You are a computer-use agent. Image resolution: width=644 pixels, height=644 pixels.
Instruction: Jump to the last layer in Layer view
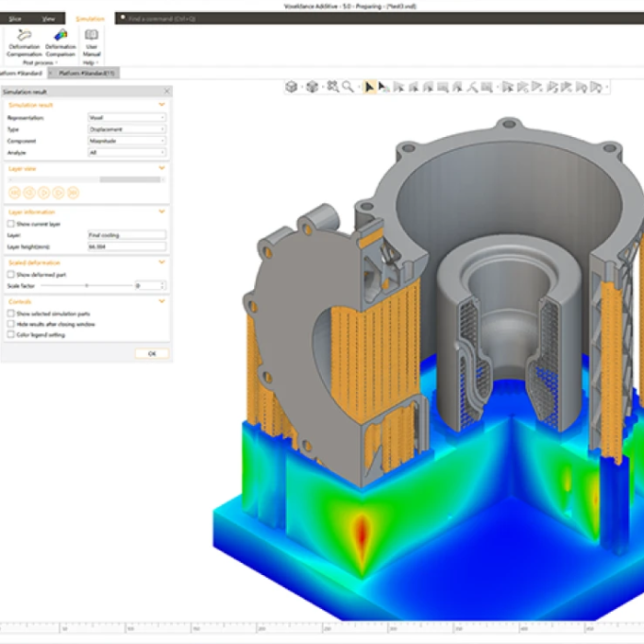[74, 192]
